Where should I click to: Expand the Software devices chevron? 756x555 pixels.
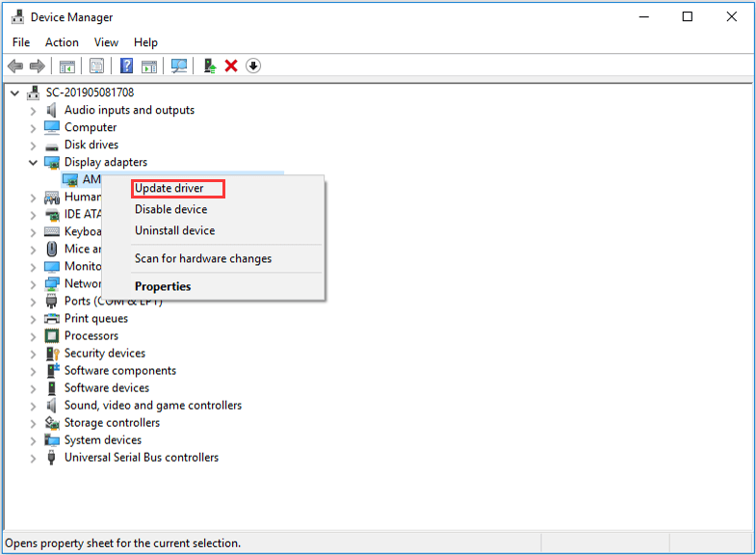(33, 388)
